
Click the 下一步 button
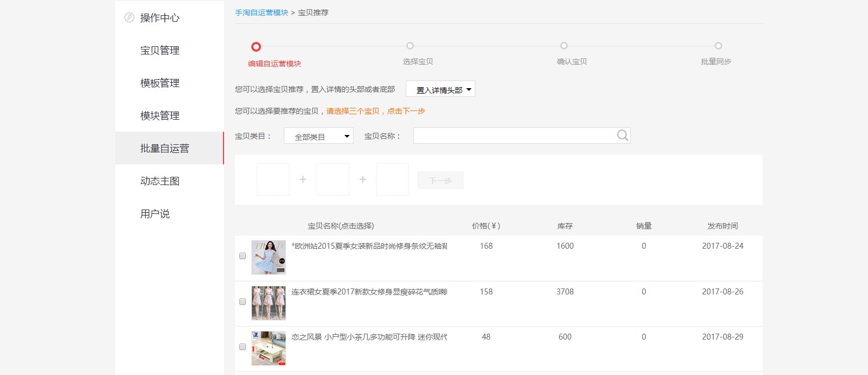click(x=440, y=180)
